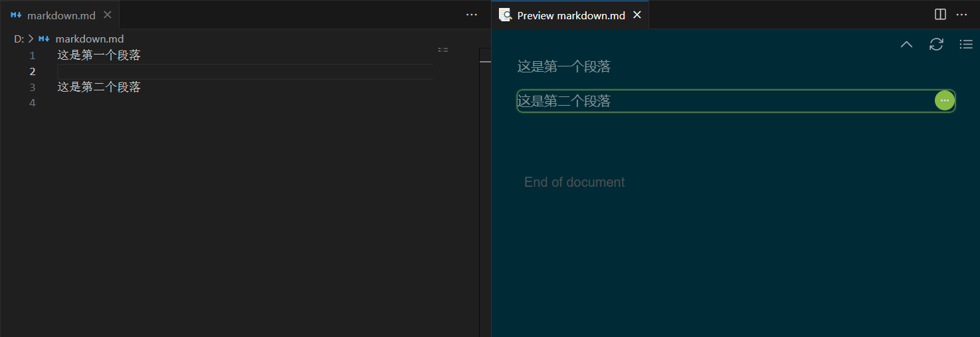Expand the D: breadcrumb segment
Screen dimensions: 980x337
[x=19, y=39]
